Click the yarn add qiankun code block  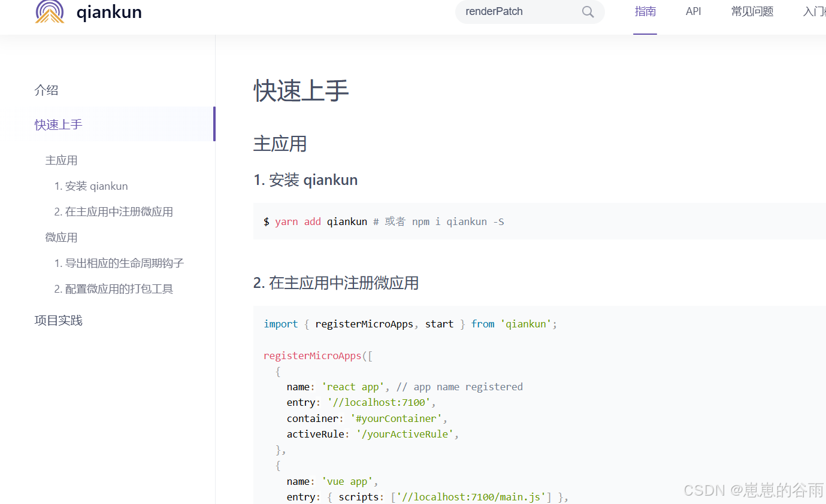(x=383, y=221)
